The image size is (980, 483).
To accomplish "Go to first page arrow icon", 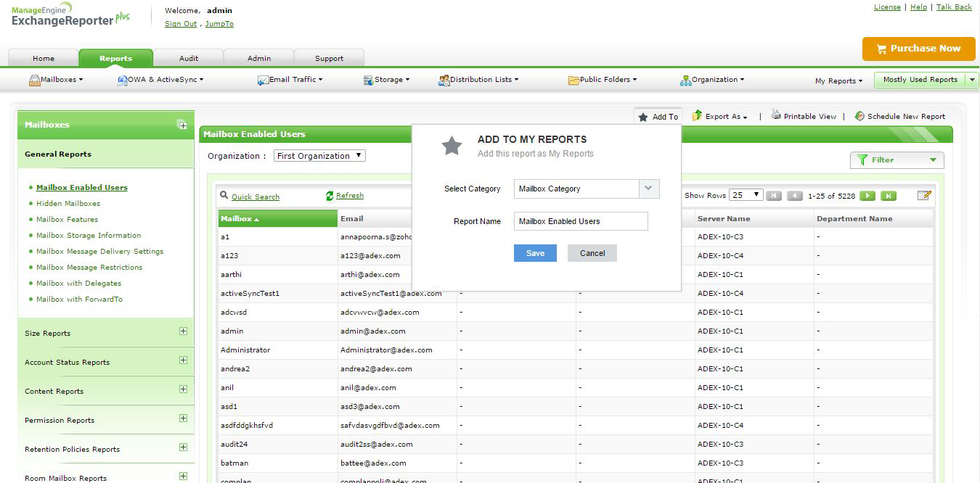I will tap(774, 196).
